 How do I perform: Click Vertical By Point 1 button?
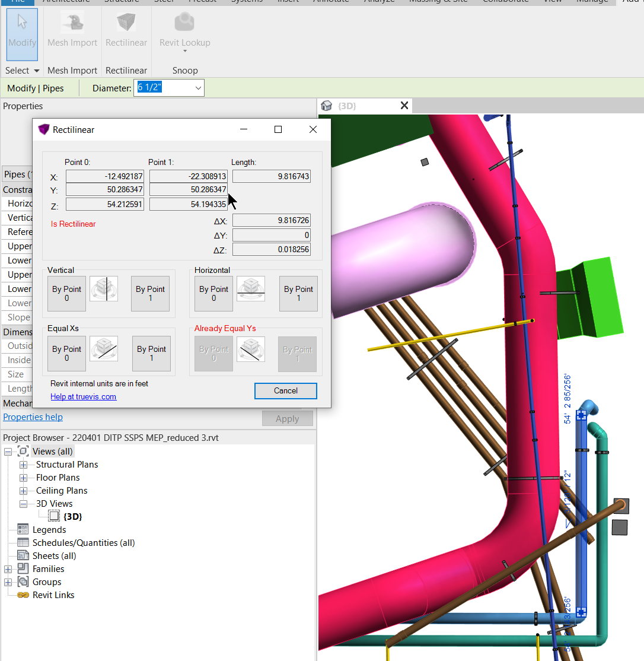[151, 293]
